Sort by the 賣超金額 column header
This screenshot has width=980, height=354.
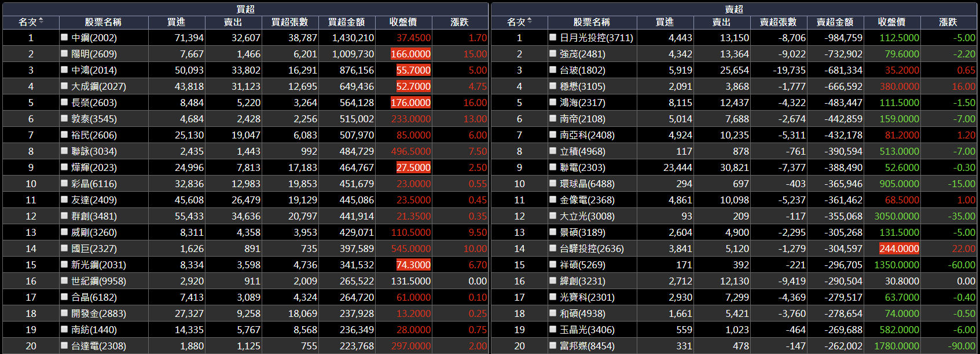pyautogui.click(x=835, y=22)
